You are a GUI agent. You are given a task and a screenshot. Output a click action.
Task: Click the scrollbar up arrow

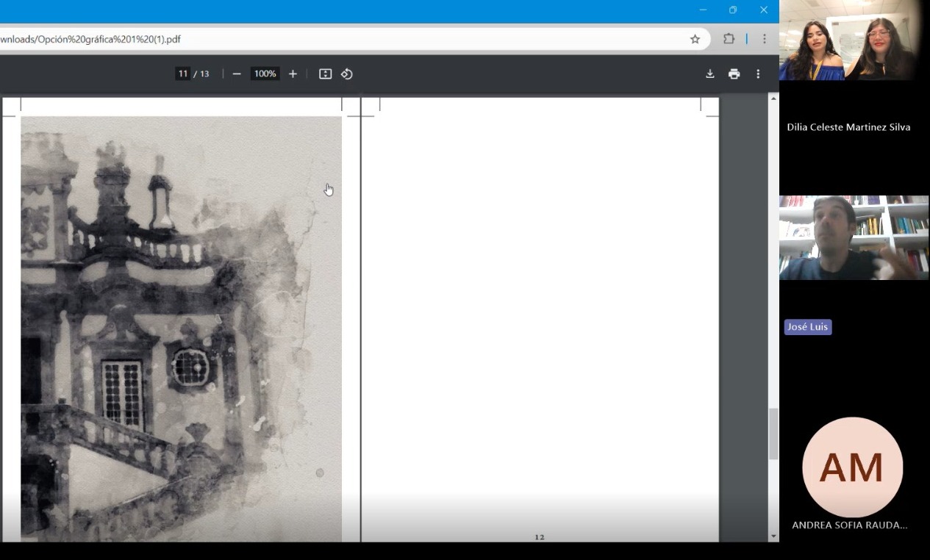coord(773,98)
